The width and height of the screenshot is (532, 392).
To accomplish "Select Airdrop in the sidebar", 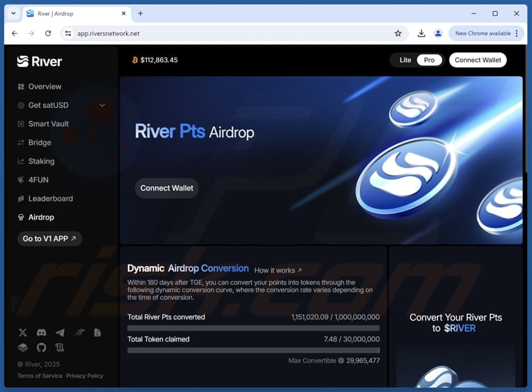I will tap(36, 217).
